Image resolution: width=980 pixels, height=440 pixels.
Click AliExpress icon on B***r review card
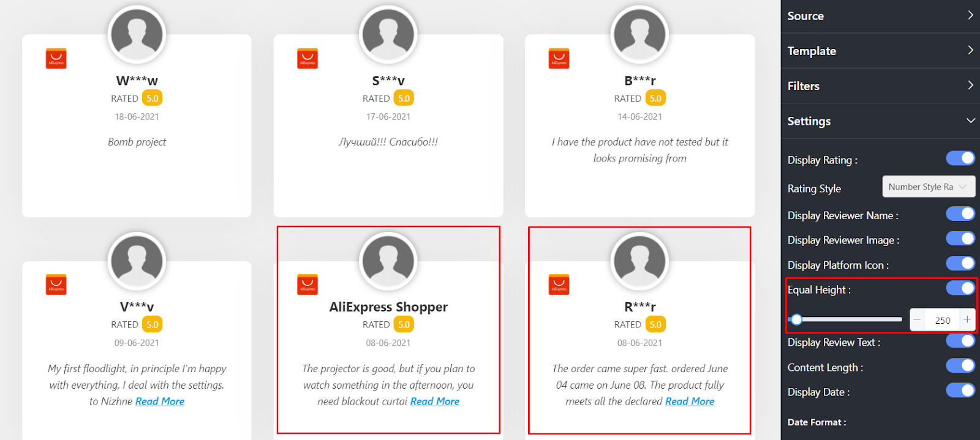coord(559,59)
